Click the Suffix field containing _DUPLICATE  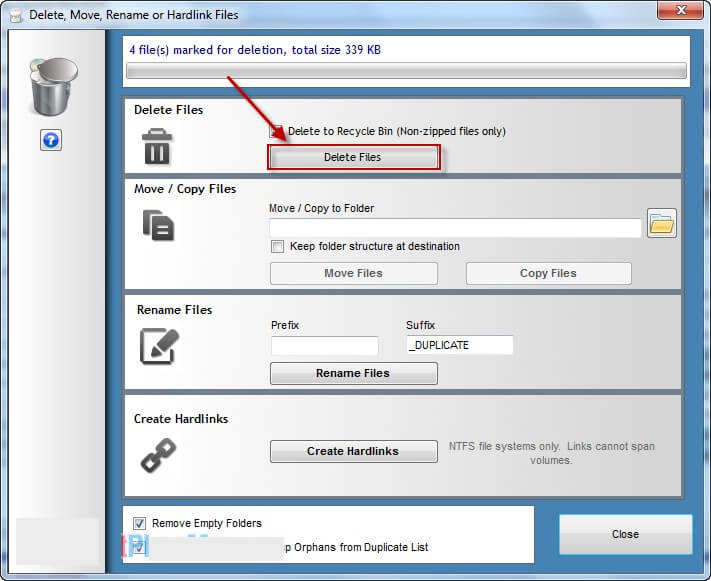click(x=459, y=345)
